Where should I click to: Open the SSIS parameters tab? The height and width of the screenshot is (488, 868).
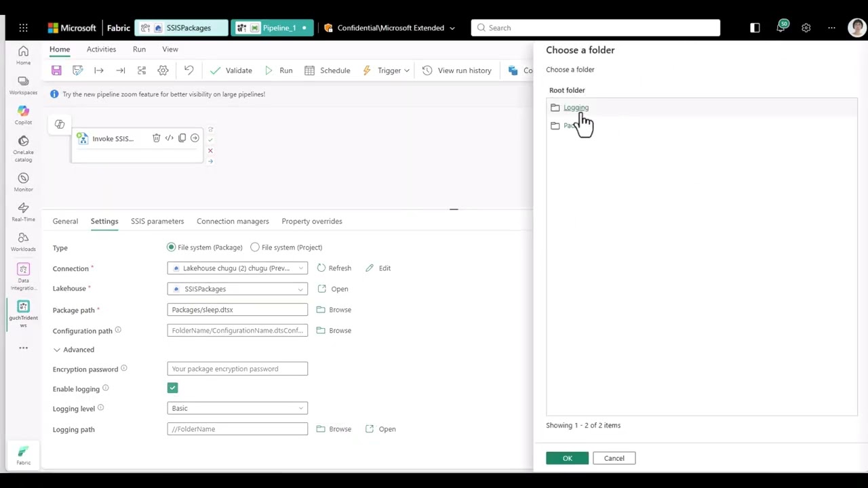[157, 221]
